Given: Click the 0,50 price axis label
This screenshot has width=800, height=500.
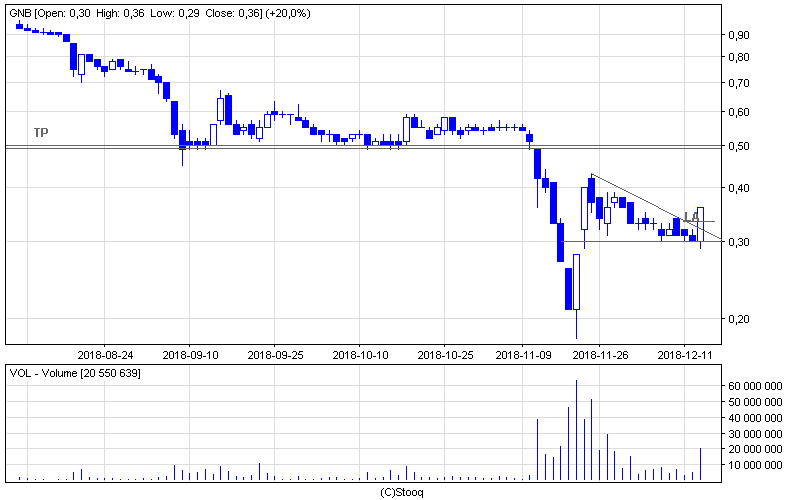Looking at the screenshot, I should tap(739, 146).
